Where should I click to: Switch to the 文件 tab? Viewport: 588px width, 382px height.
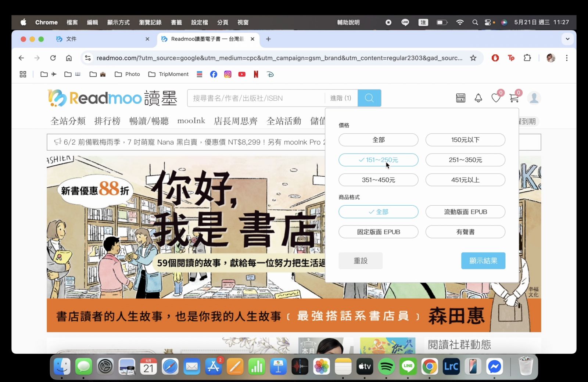(x=103, y=39)
